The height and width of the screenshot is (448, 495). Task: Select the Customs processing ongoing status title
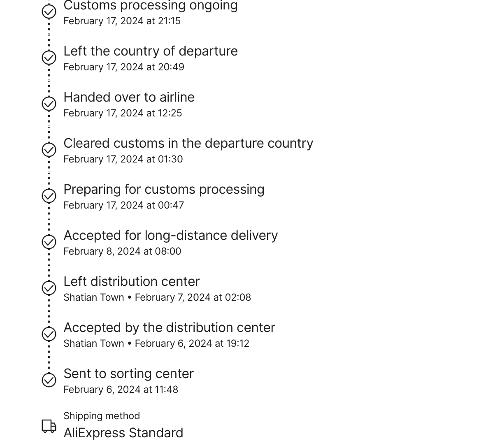(151, 6)
